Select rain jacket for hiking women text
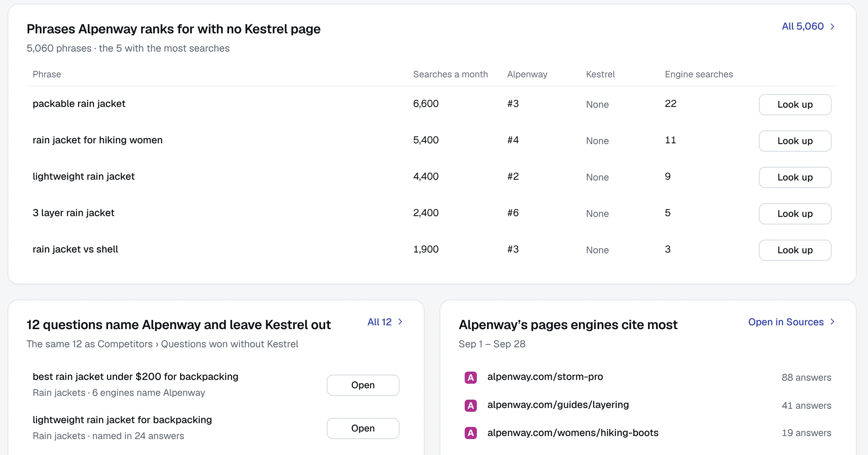 point(97,140)
